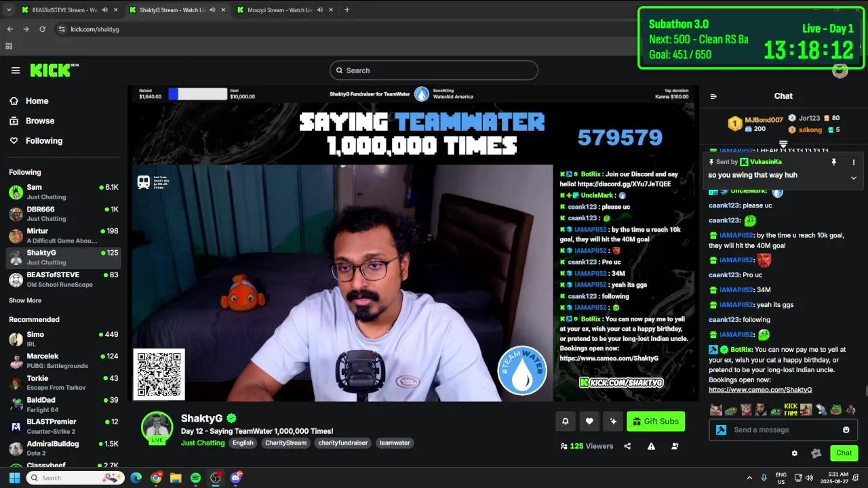Reload the current page
868x488 pixels.
(x=42, y=29)
